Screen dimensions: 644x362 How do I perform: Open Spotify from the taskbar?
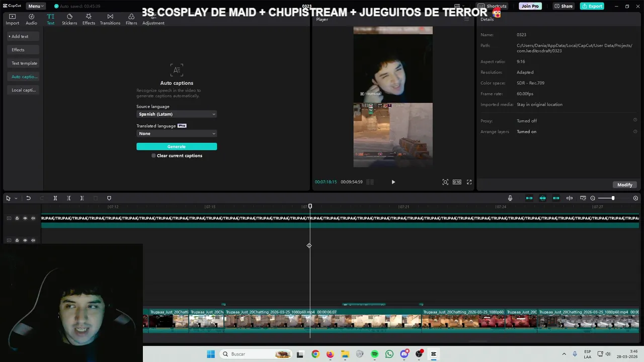click(375, 354)
